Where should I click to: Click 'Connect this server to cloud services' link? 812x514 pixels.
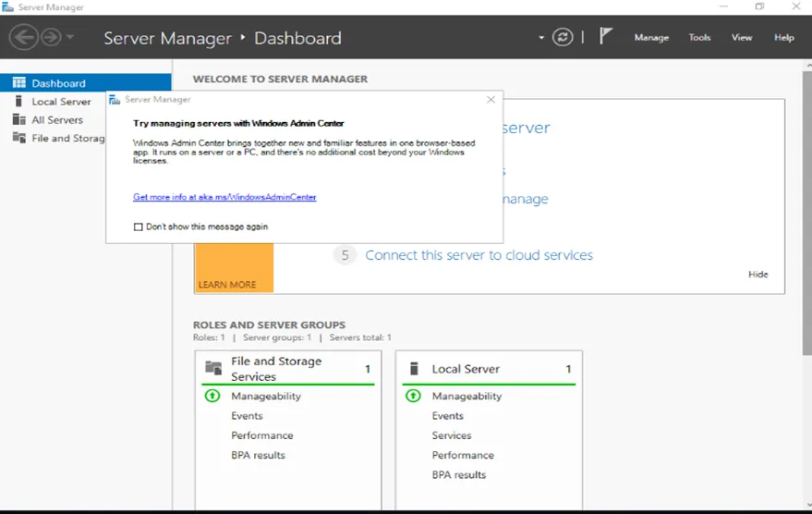479,255
